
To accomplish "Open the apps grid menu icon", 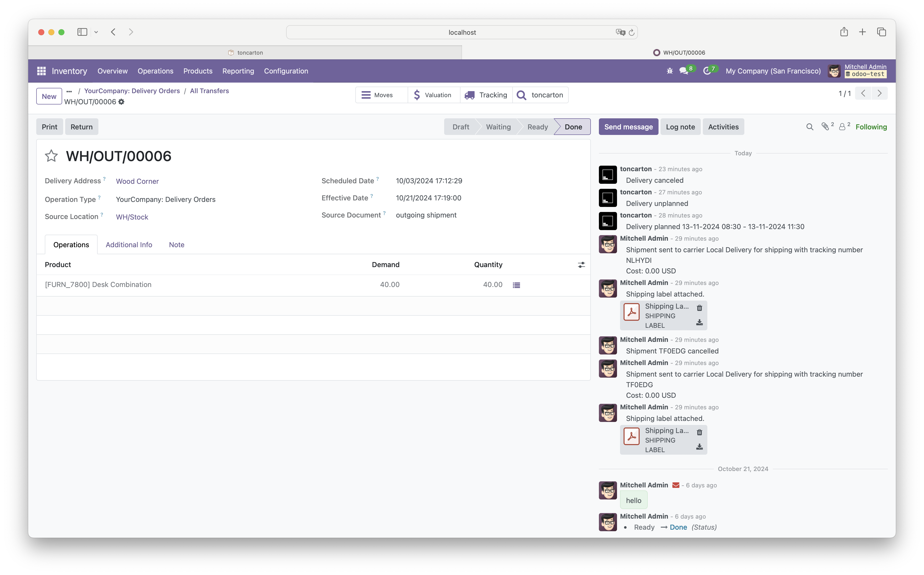I will pyautogui.click(x=42, y=71).
